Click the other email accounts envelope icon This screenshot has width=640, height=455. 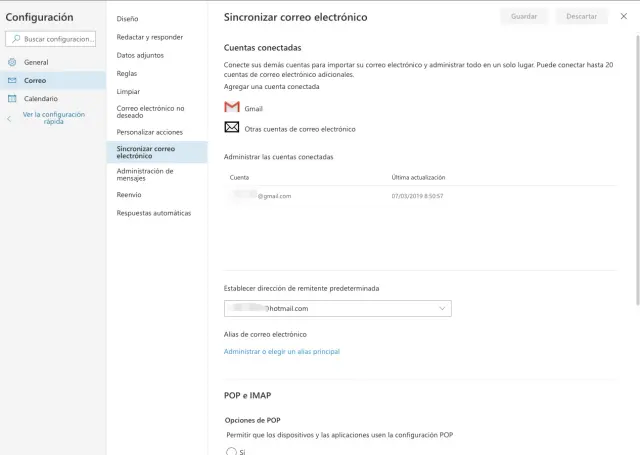(231, 128)
